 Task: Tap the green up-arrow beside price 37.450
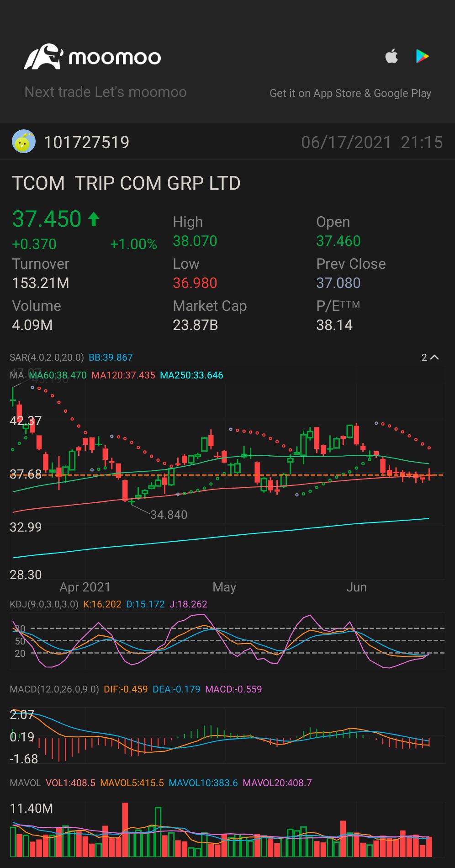(94, 219)
